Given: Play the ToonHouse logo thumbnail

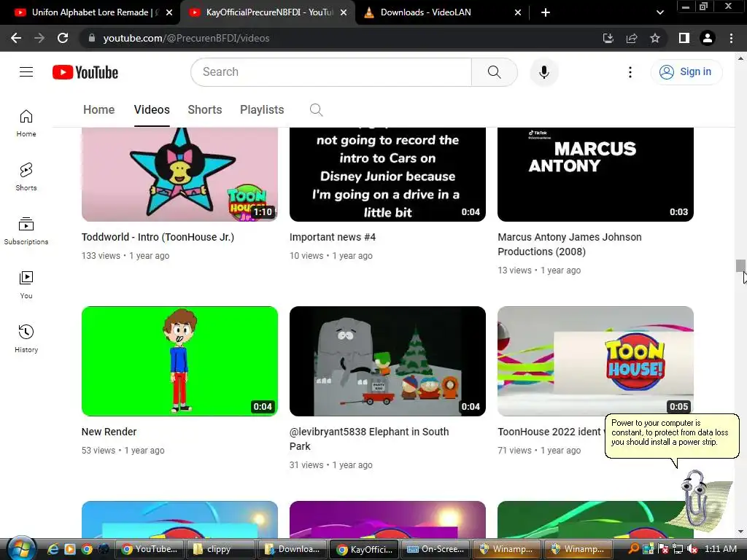Looking at the screenshot, I should [595, 361].
